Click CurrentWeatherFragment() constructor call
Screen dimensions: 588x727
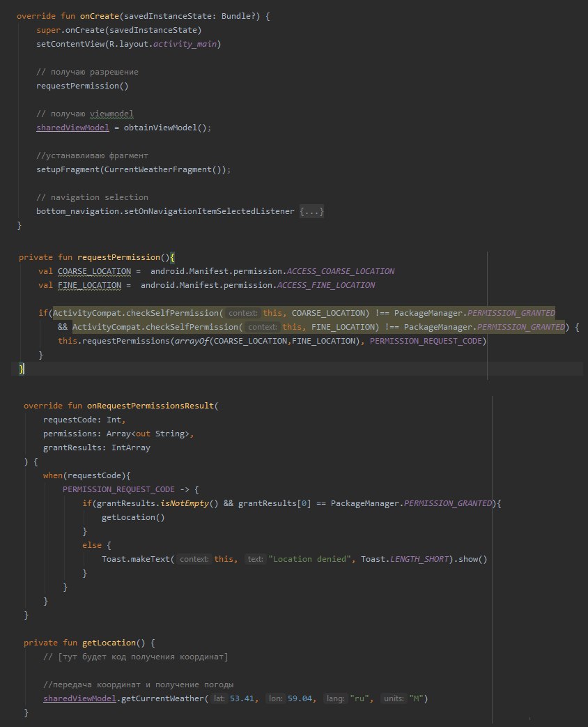coord(162,169)
